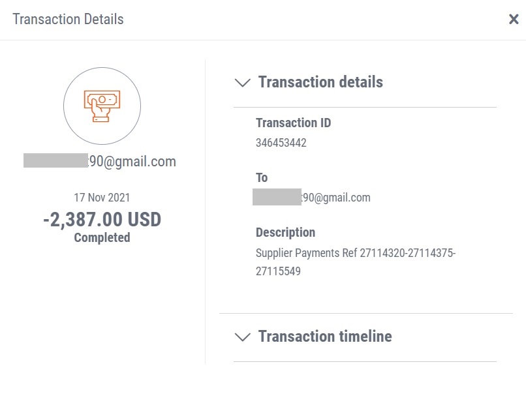
Task: Expand the Transaction timeline chevron
Action: click(243, 337)
